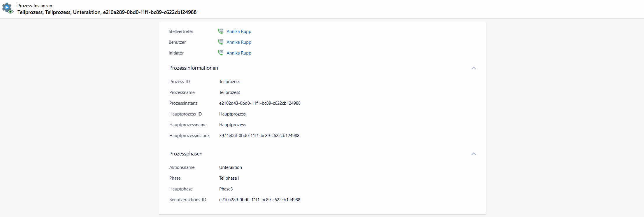This screenshot has width=644, height=217.
Task: Open the Initiator link Annika Rupp
Action: 239,53
